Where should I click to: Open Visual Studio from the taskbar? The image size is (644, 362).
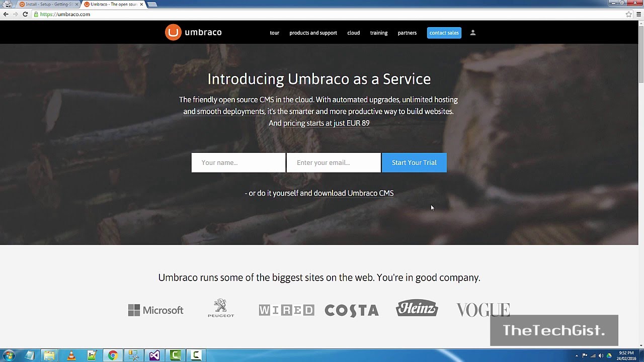point(154,355)
